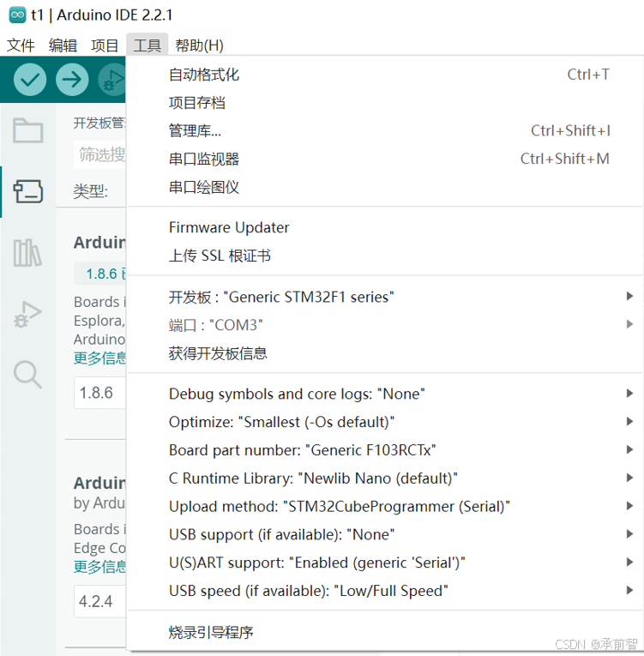Open the Debug sidebar icon
Image resolution: width=644 pixels, height=656 pixels.
tap(27, 314)
